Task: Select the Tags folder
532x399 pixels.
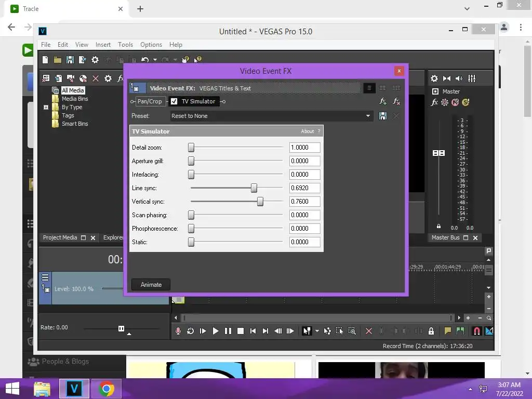Action: click(68, 115)
